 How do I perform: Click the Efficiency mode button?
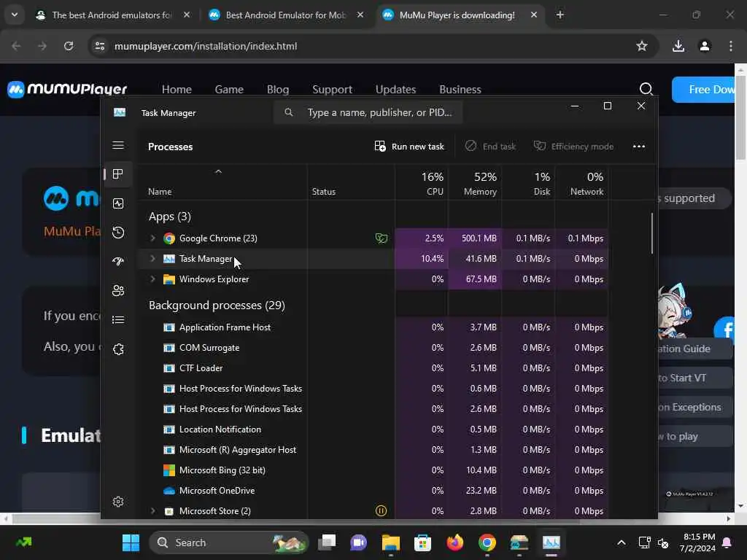573,147
